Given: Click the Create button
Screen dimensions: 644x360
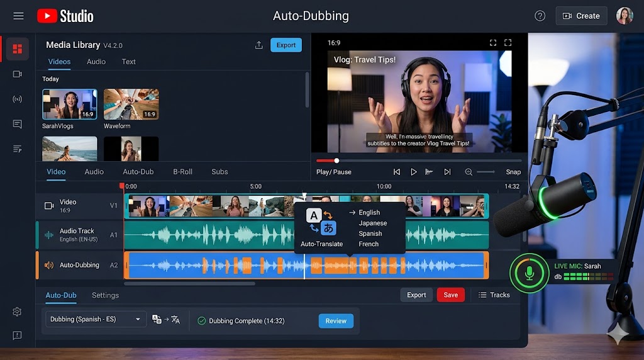Looking at the screenshot, I should tap(581, 16).
